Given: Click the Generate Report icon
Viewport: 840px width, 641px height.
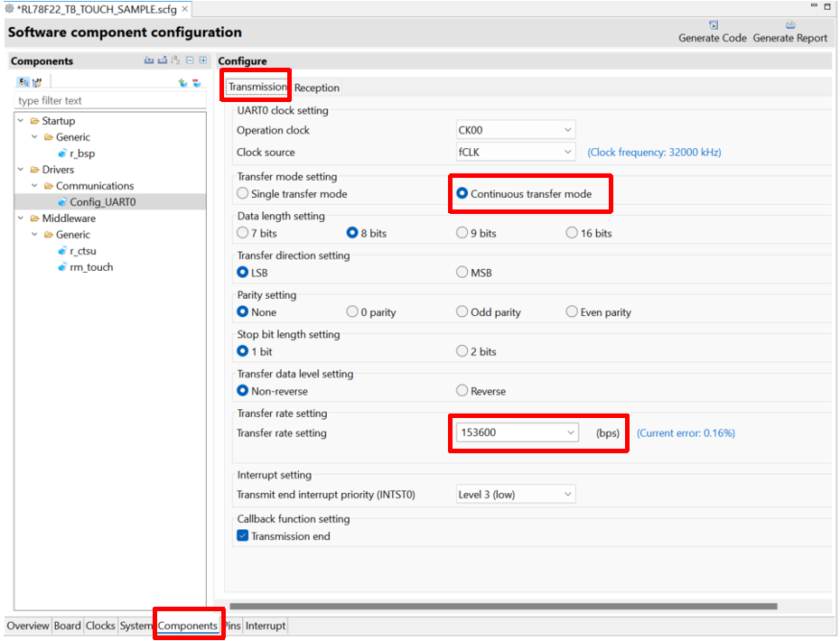Looking at the screenshot, I should click(789, 25).
